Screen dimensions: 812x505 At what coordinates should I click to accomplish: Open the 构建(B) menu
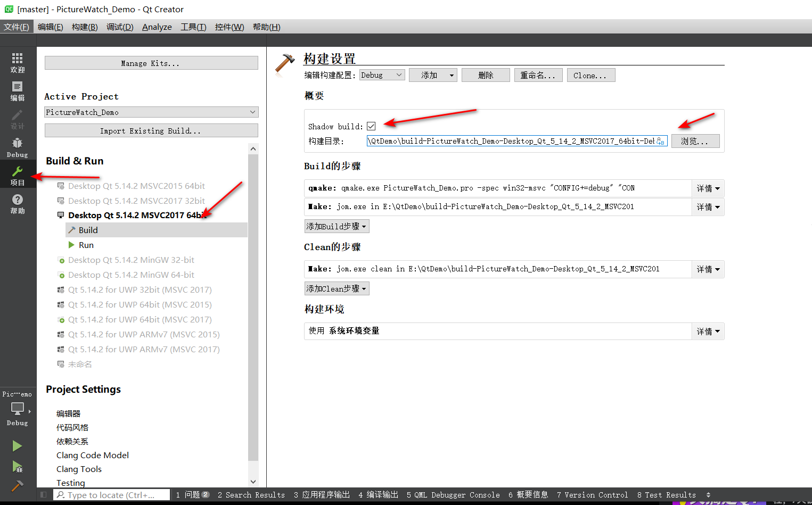pyautogui.click(x=85, y=27)
